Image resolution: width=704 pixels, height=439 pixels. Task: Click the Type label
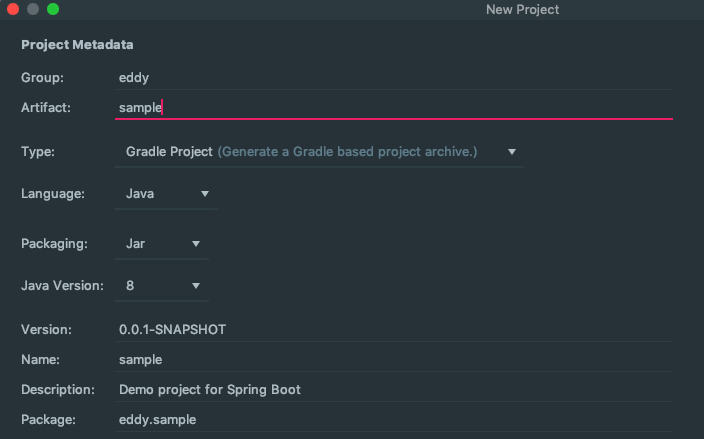tap(38, 152)
